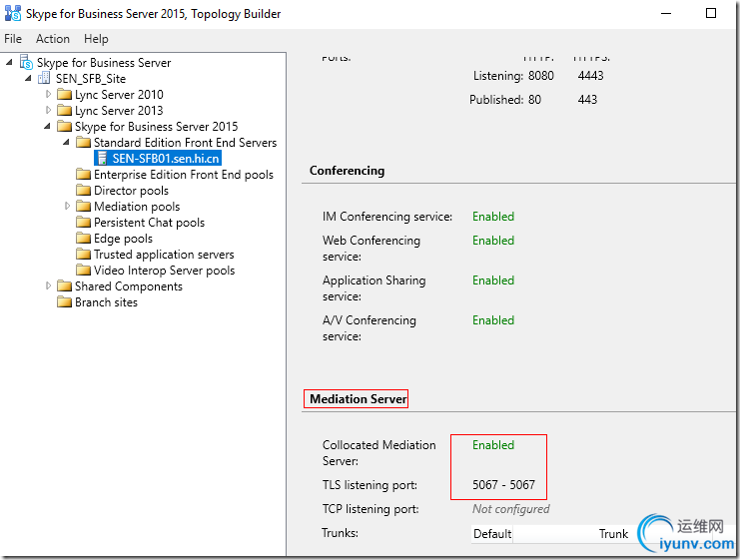This screenshot has height=560, width=740.
Task: Click the TLS listening port value 5067 - 5067
Action: [503, 484]
